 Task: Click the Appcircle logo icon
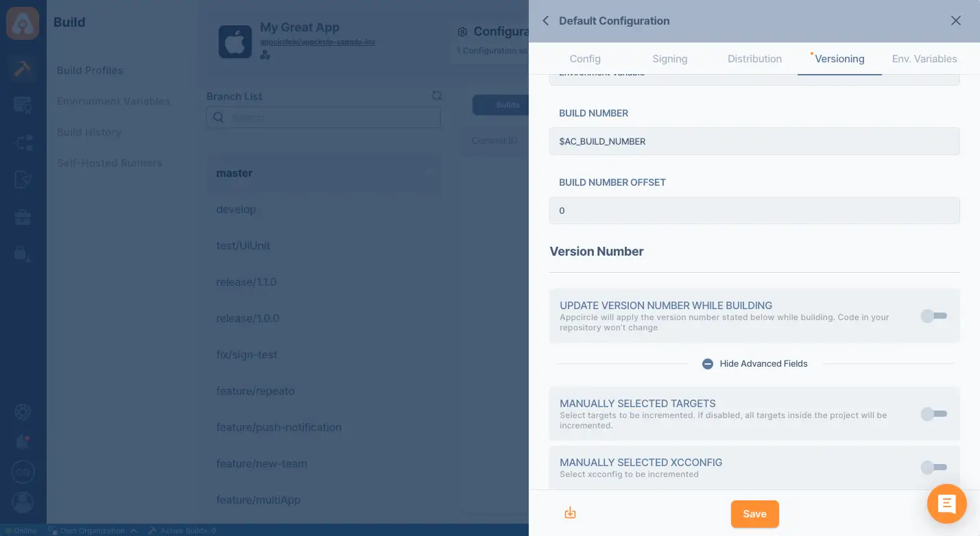coord(23,23)
